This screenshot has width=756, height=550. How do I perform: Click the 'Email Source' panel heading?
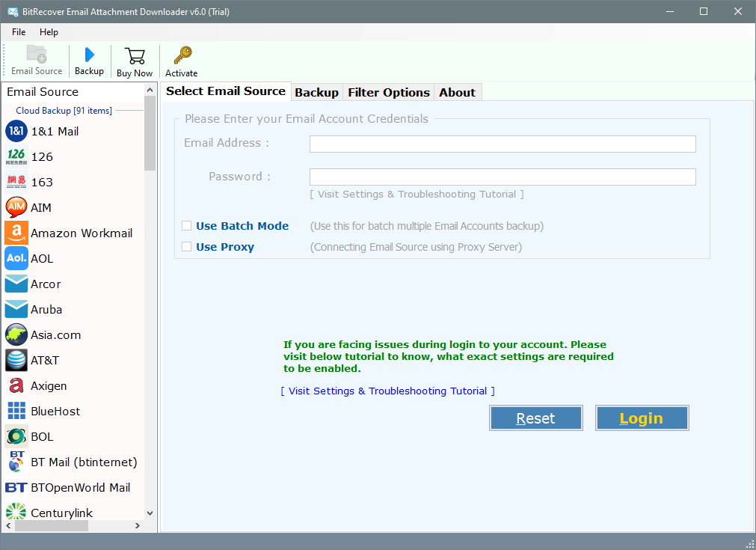coord(43,91)
